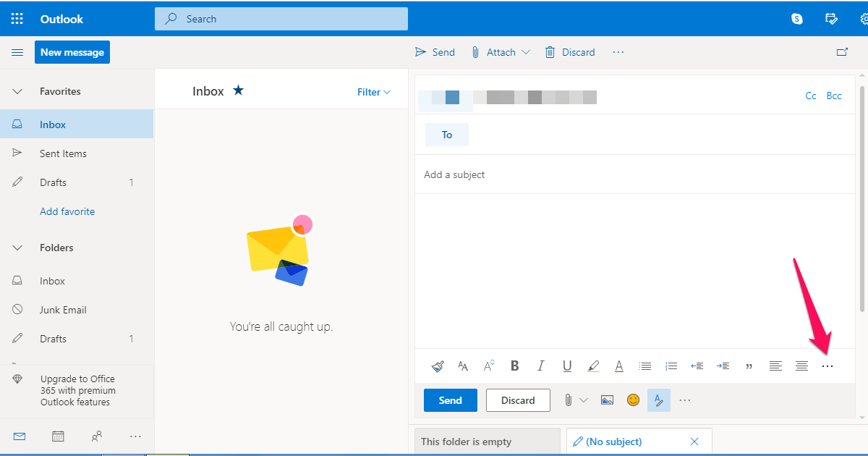Expand the attach options arrow near paperclip

pyautogui.click(x=584, y=400)
